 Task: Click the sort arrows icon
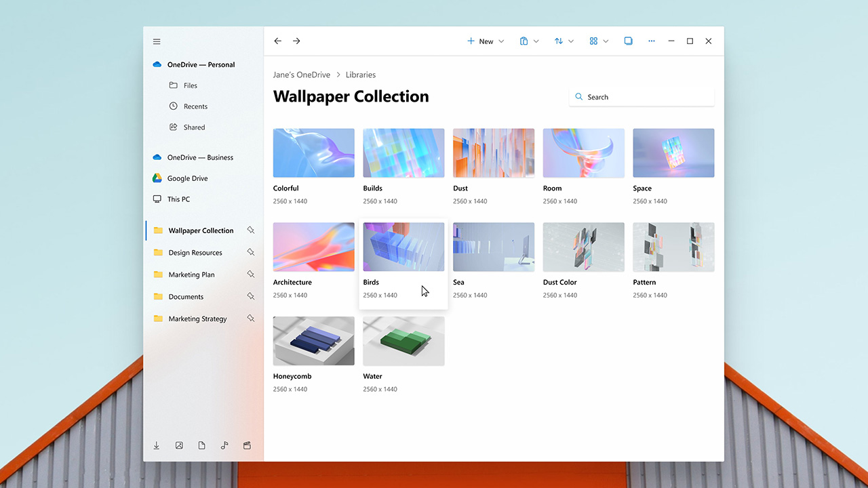click(559, 41)
